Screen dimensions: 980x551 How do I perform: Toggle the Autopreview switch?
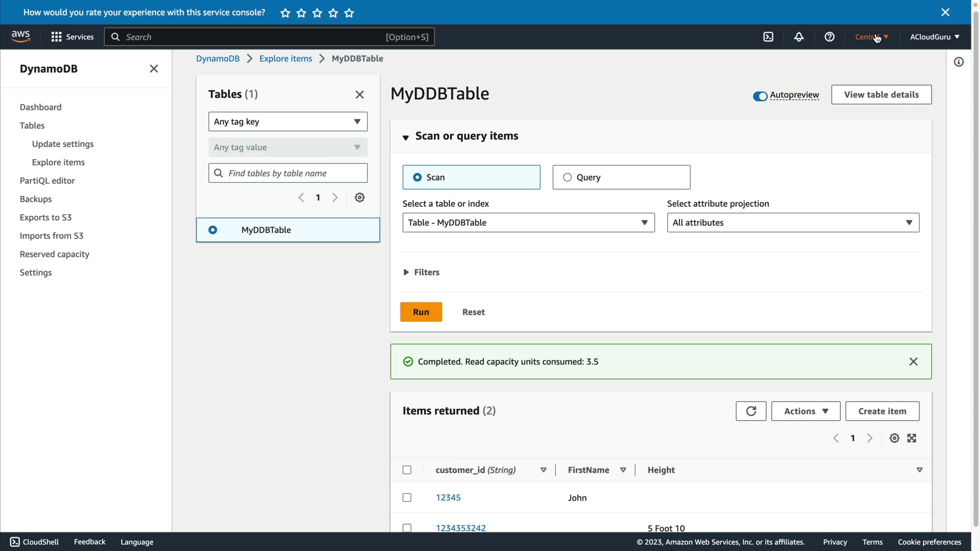coord(760,96)
